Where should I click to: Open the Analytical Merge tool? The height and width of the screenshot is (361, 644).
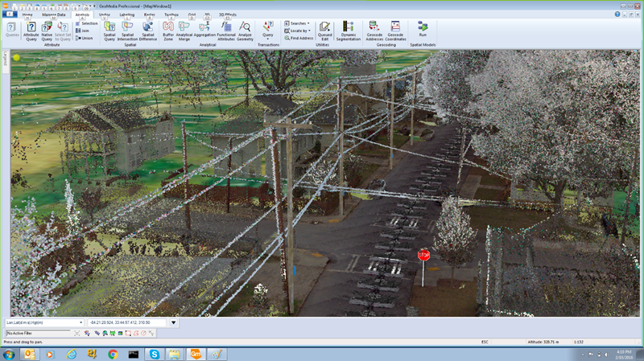[x=184, y=31]
